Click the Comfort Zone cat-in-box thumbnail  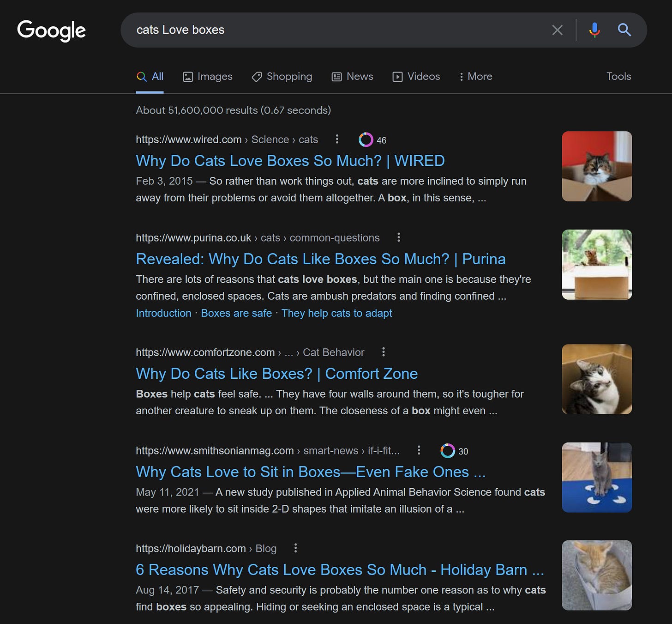(x=597, y=379)
